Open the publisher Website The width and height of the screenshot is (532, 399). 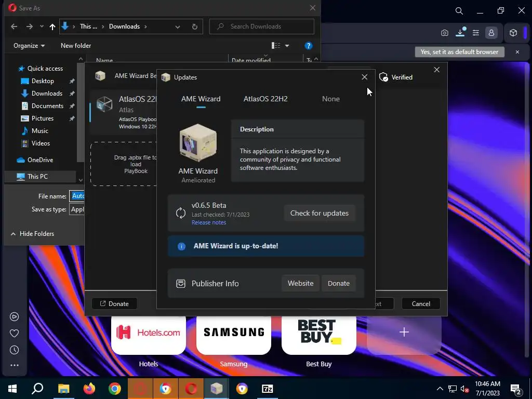click(x=300, y=283)
